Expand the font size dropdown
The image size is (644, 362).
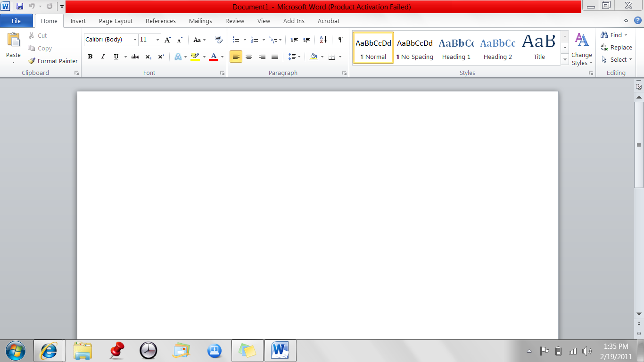click(157, 40)
